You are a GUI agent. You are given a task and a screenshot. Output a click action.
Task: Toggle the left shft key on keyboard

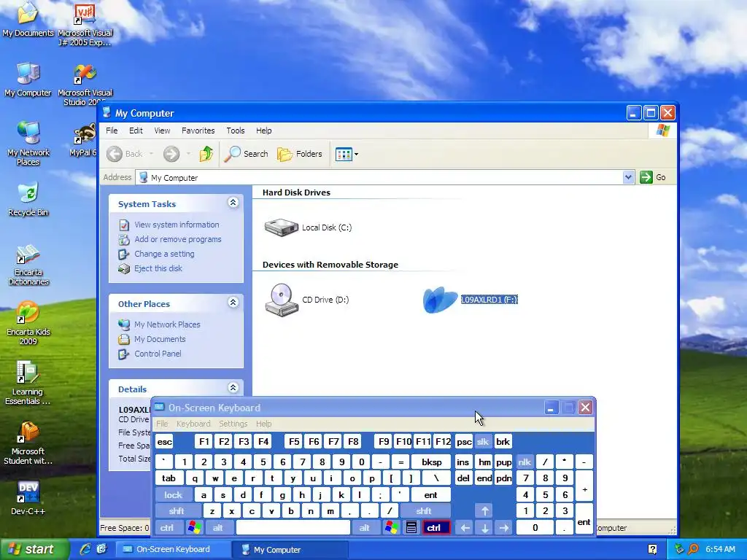pyautogui.click(x=177, y=511)
